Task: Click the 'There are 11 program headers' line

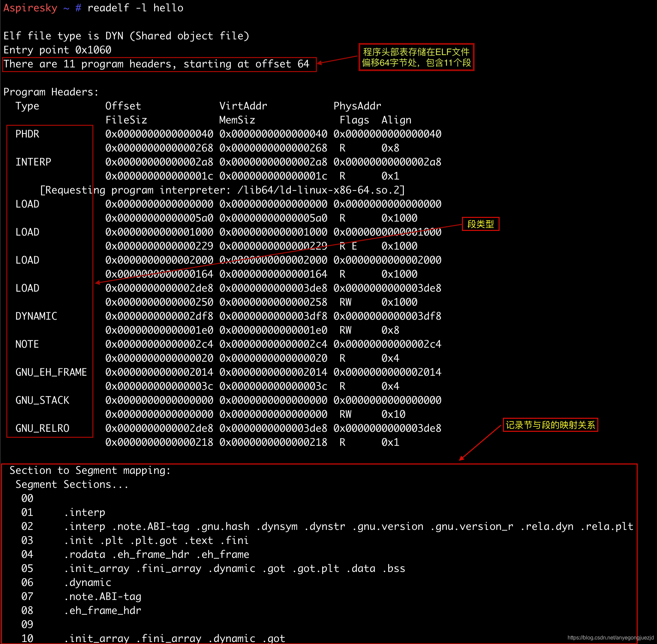Action: coord(156,64)
